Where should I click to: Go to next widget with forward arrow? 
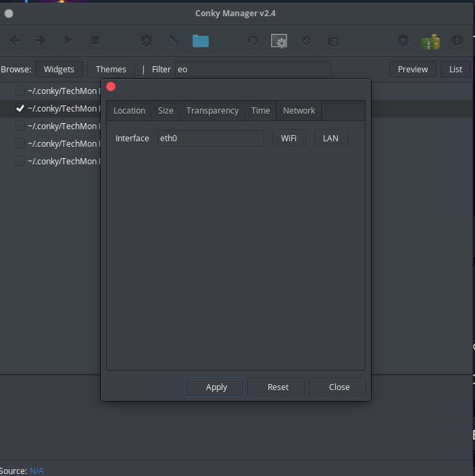(x=41, y=41)
